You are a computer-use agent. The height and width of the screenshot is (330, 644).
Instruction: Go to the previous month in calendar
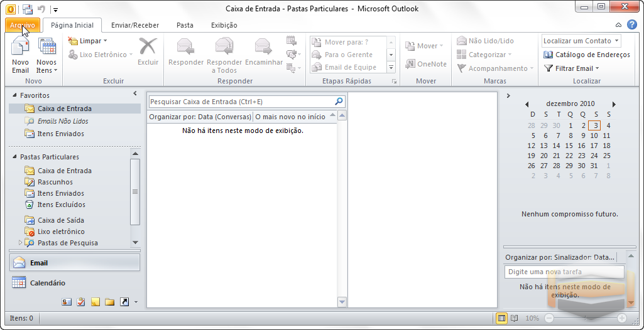[527, 105]
